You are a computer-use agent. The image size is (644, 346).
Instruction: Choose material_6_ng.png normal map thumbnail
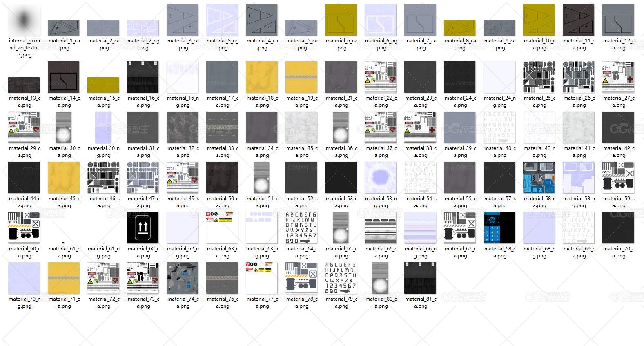point(381,20)
